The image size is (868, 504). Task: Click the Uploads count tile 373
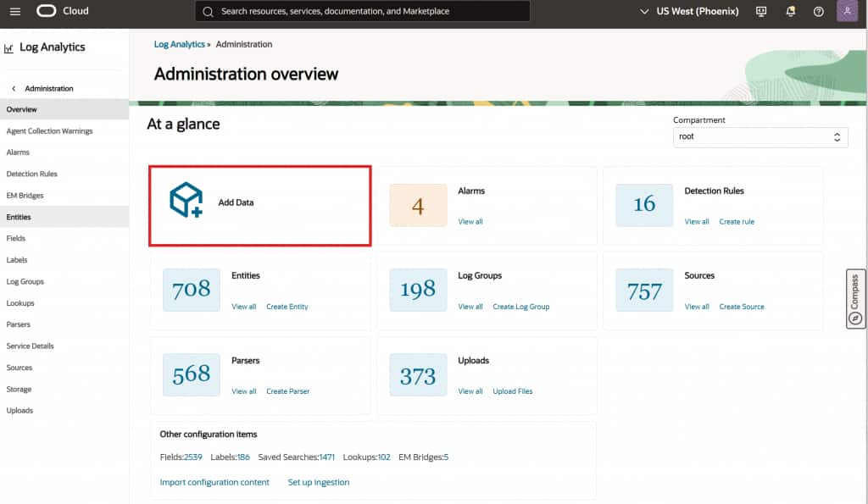point(418,374)
